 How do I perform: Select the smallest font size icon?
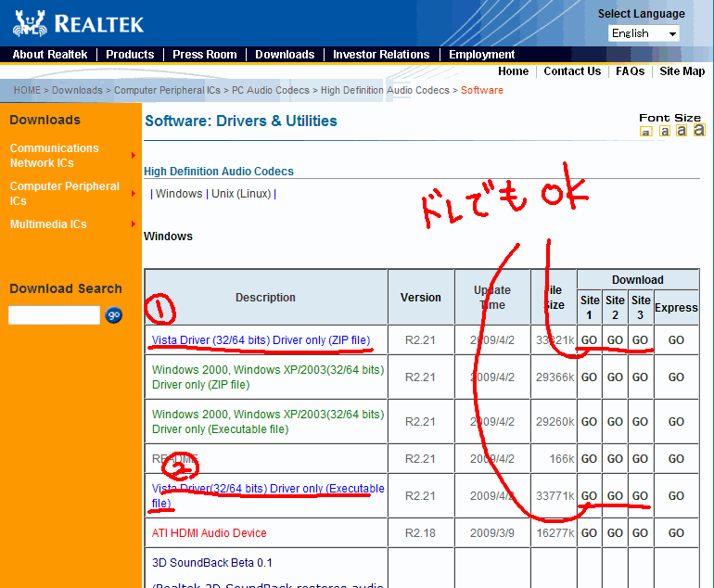click(x=645, y=132)
